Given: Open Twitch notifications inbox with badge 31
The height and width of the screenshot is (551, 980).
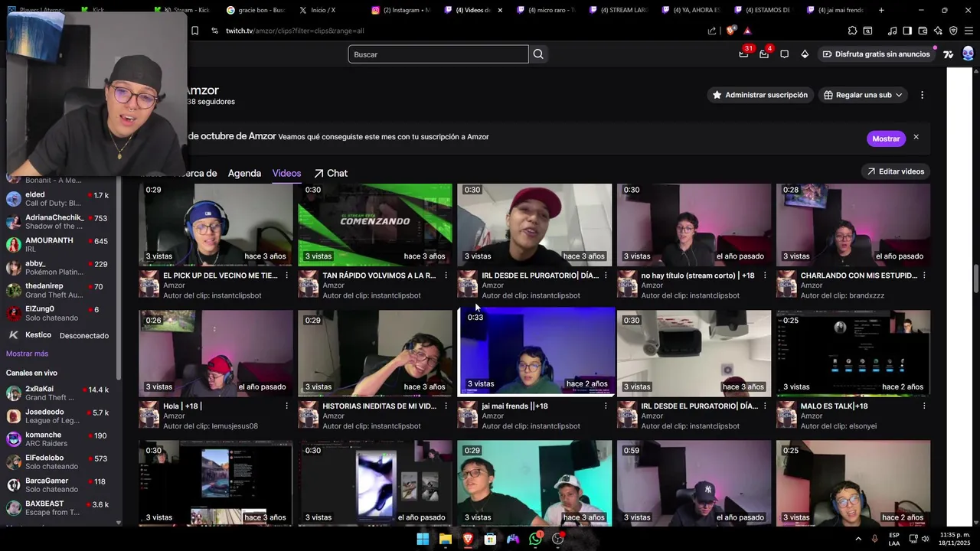Looking at the screenshot, I should 743,54.
